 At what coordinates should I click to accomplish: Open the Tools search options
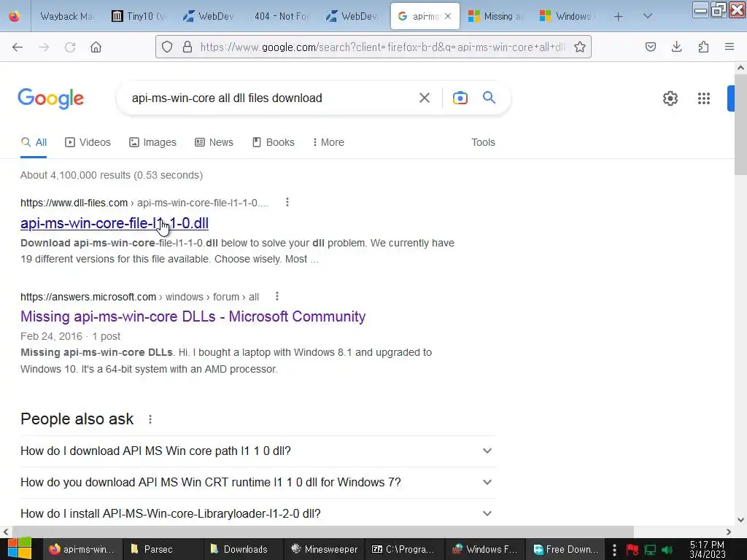483,142
